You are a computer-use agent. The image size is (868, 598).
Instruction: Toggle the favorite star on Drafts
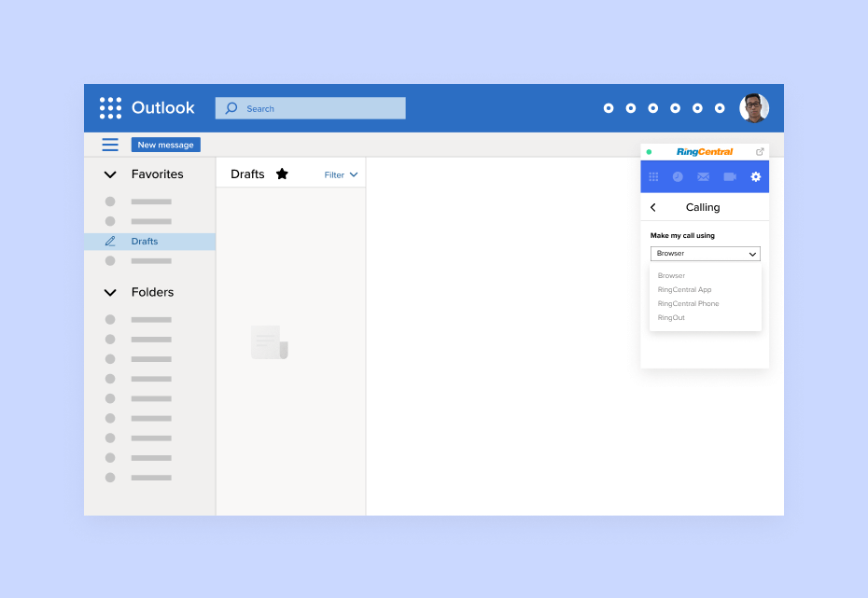coord(282,174)
